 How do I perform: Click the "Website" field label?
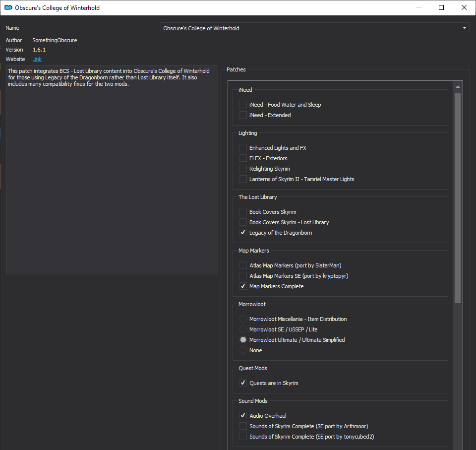pyautogui.click(x=15, y=59)
